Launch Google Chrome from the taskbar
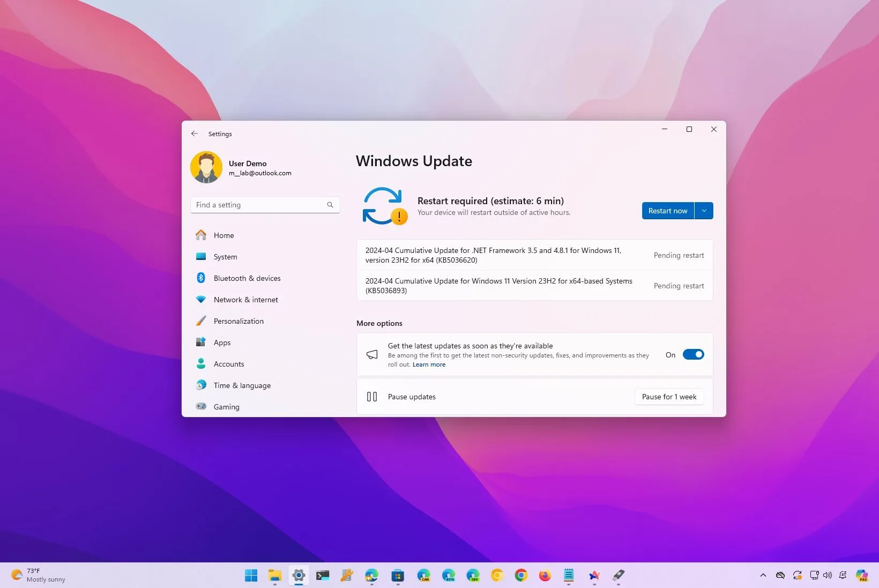Screen dimensions: 879x588 point(521,575)
